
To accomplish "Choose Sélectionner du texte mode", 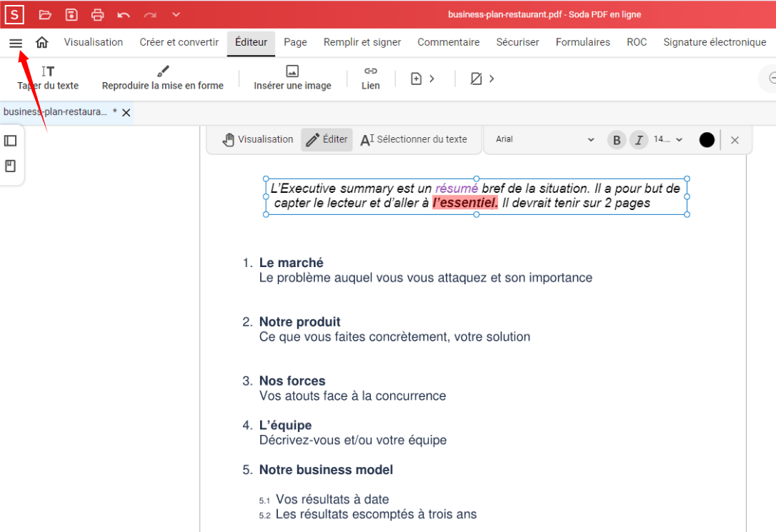I will point(414,139).
